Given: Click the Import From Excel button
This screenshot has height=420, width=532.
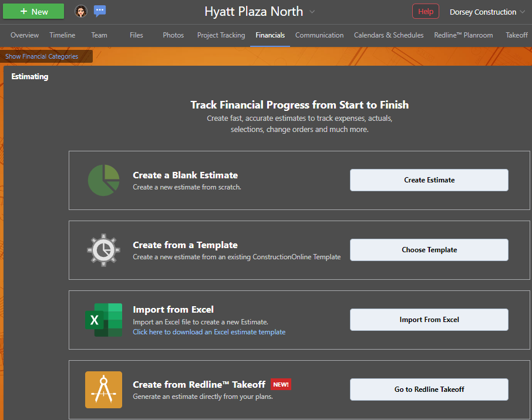Looking at the screenshot, I should (429, 320).
